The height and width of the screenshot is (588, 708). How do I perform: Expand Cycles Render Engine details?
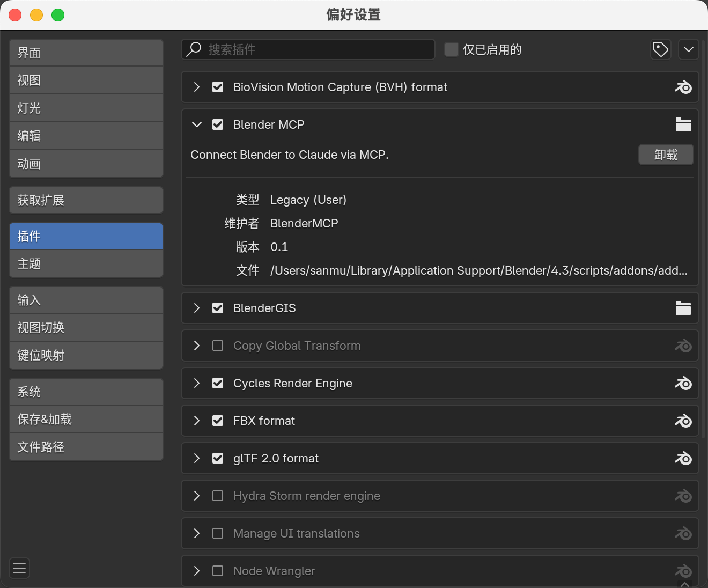click(197, 383)
